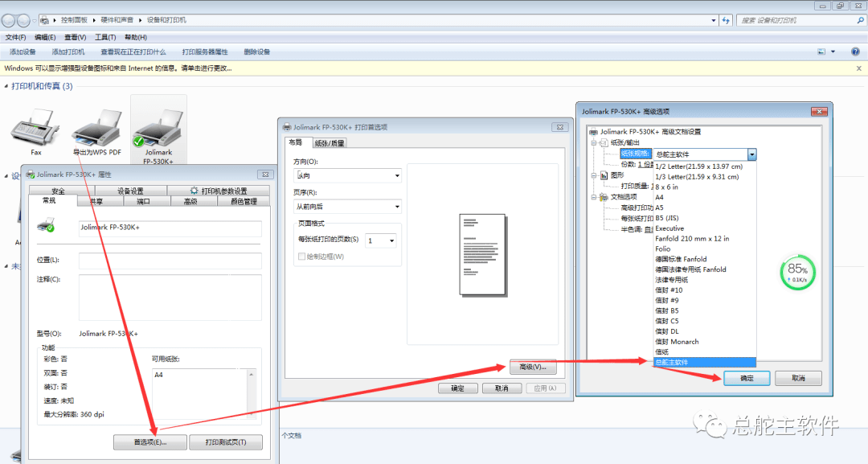Click the 首选项(E)... button
Image resolution: width=868 pixels, height=464 pixels.
tap(150, 442)
